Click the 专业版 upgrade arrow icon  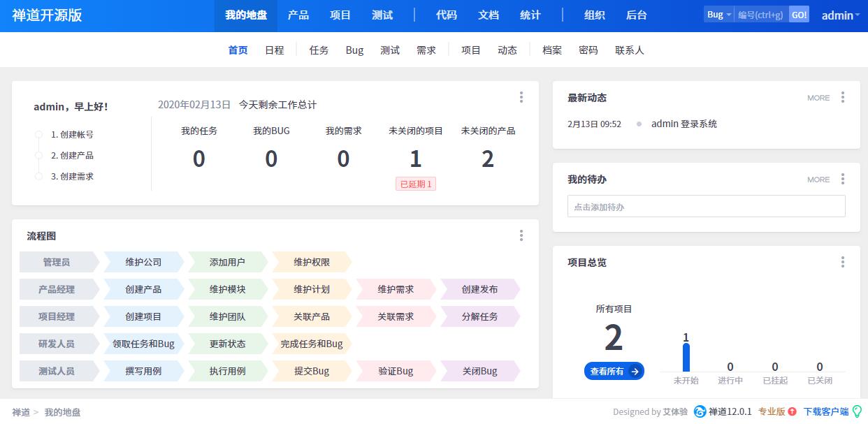[x=792, y=411]
